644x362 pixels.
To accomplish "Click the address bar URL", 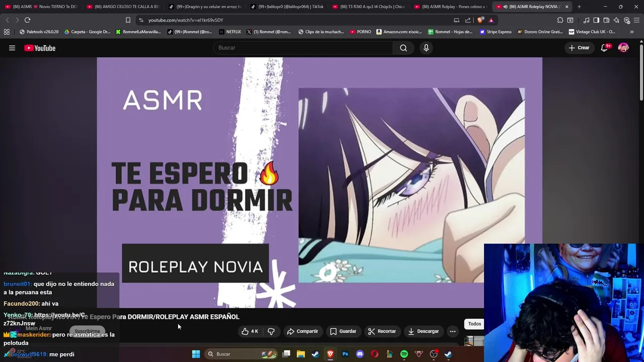I will [186, 20].
